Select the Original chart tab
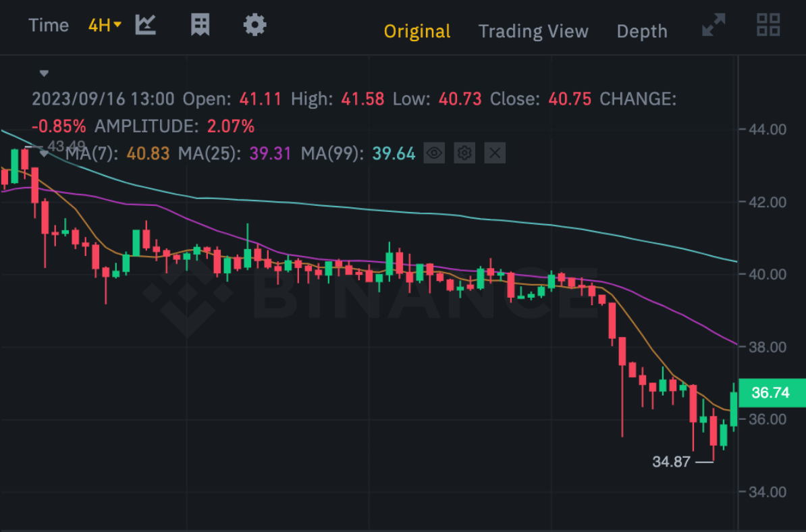The image size is (806, 532). [x=417, y=31]
